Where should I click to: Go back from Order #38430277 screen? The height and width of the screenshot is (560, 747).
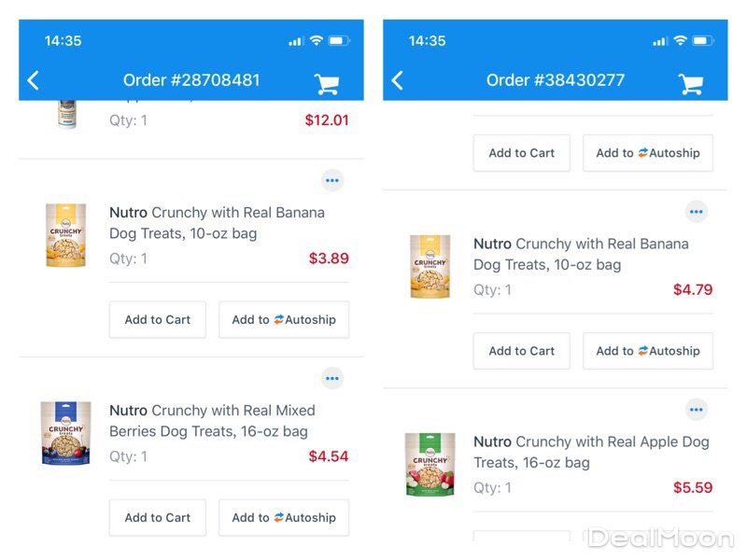tap(397, 80)
